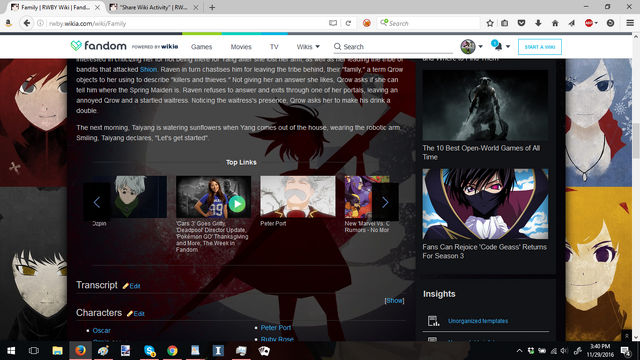Open Firefox from the taskbar
The height and width of the screenshot is (360, 640).
coord(80,350)
